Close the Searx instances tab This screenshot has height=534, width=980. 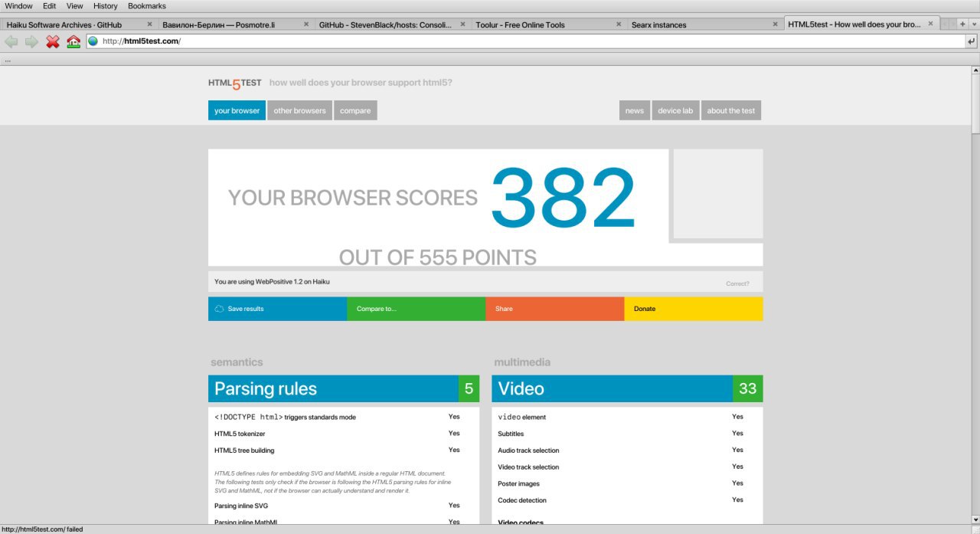(x=775, y=25)
